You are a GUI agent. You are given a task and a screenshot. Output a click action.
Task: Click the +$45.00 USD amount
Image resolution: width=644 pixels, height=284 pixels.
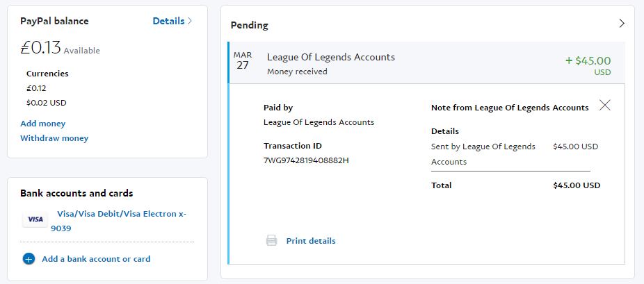pyautogui.click(x=588, y=65)
